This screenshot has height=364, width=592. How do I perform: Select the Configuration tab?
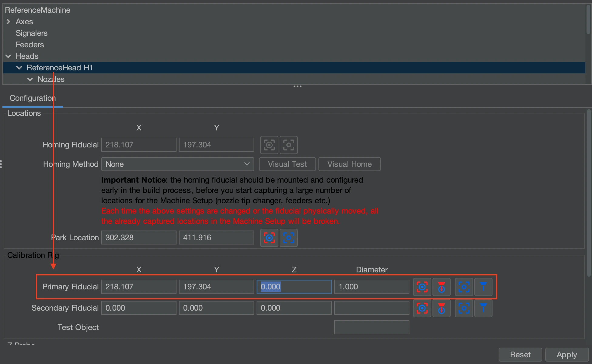click(x=32, y=98)
